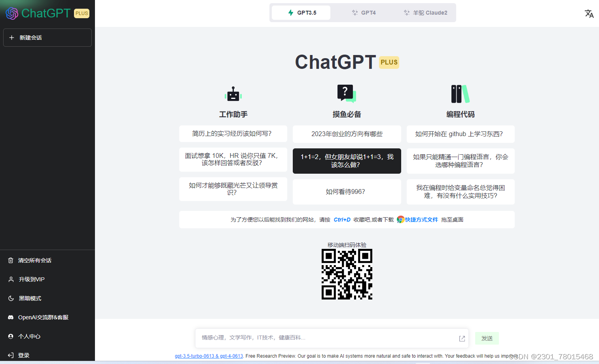Select 清空所有会话 in sidebar
This screenshot has height=364, width=599.
click(47, 260)
